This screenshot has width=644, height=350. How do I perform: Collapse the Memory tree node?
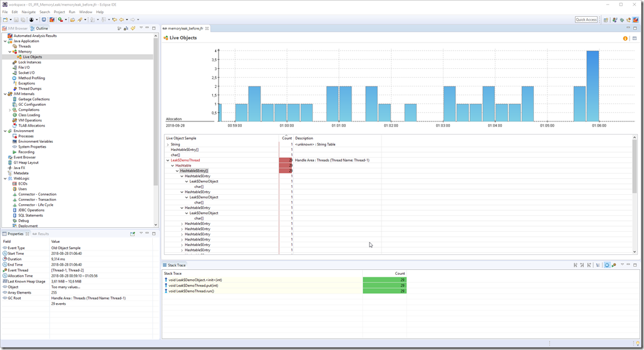(x=10, y=52)
